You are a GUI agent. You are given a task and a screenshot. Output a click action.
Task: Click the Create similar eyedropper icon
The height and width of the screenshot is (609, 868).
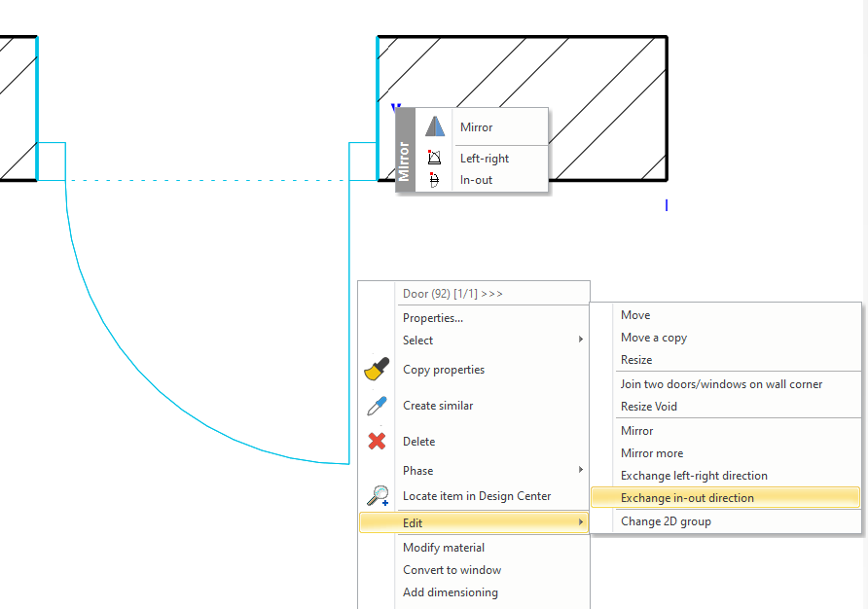(x=377, y=406)
